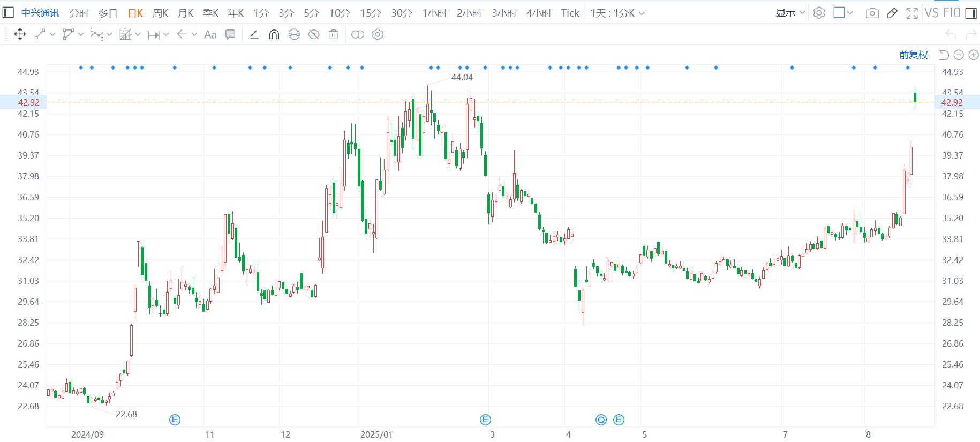Click the E event marker before March
This screenshot has width=980, height=442.
point(485,419)
